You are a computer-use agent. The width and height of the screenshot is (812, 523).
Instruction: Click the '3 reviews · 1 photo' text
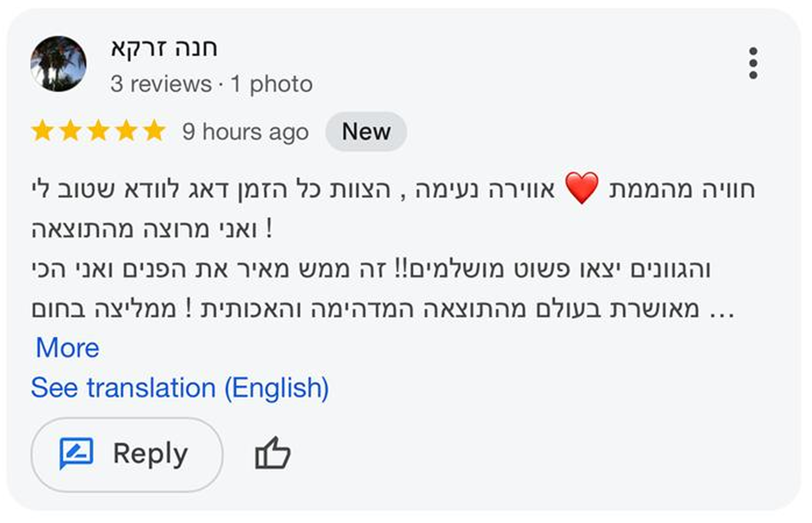[x=211, y=84]
